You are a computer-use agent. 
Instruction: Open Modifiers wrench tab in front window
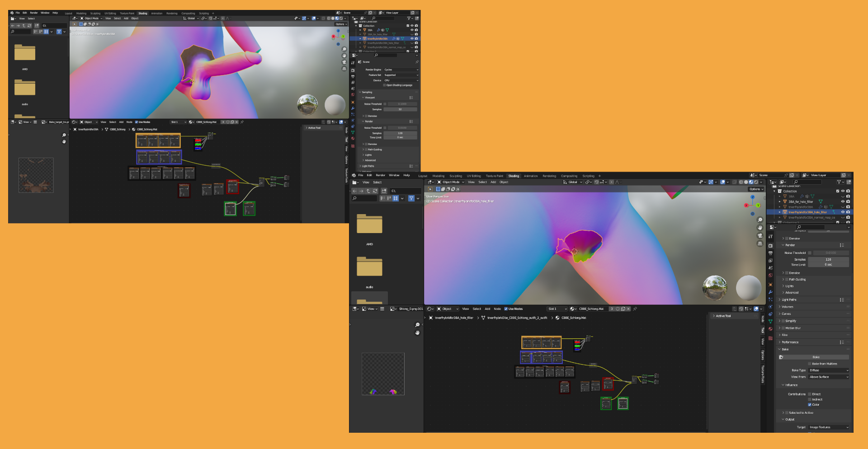770,292
